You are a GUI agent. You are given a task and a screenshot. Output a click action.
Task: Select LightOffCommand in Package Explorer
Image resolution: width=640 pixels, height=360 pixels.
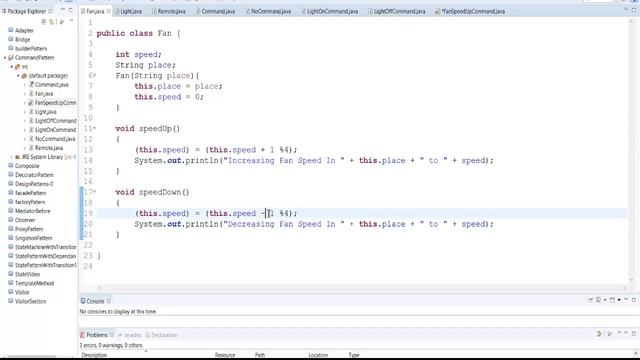click(x=56, y=121)
